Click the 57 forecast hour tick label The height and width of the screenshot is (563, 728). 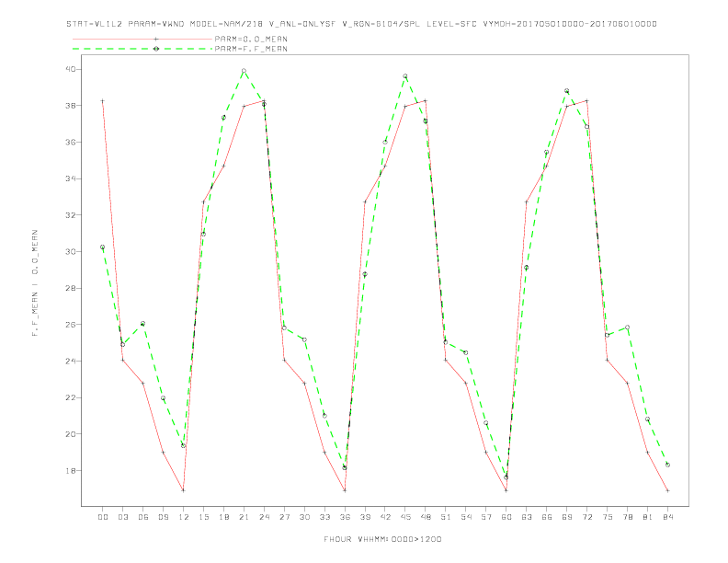point(486,517)
